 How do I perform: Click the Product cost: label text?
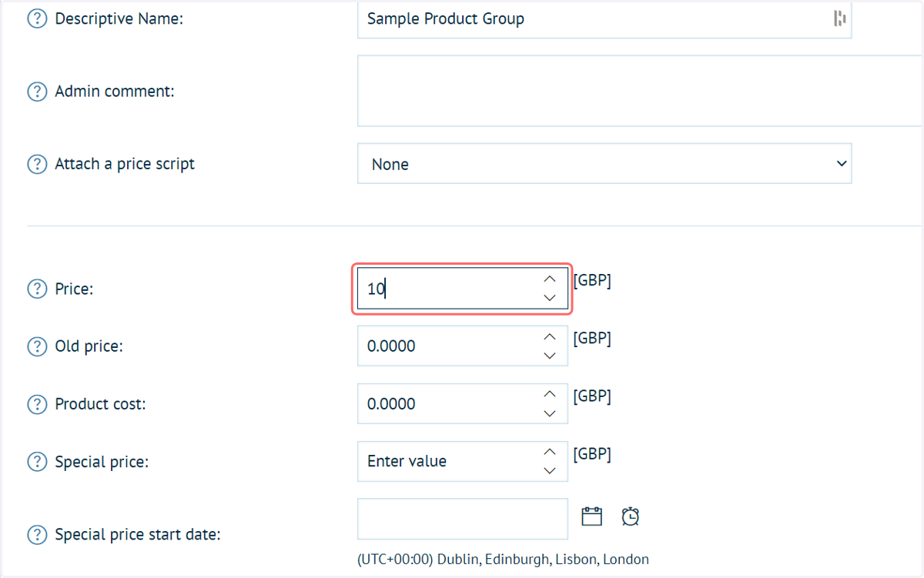[x=100, y=404]
